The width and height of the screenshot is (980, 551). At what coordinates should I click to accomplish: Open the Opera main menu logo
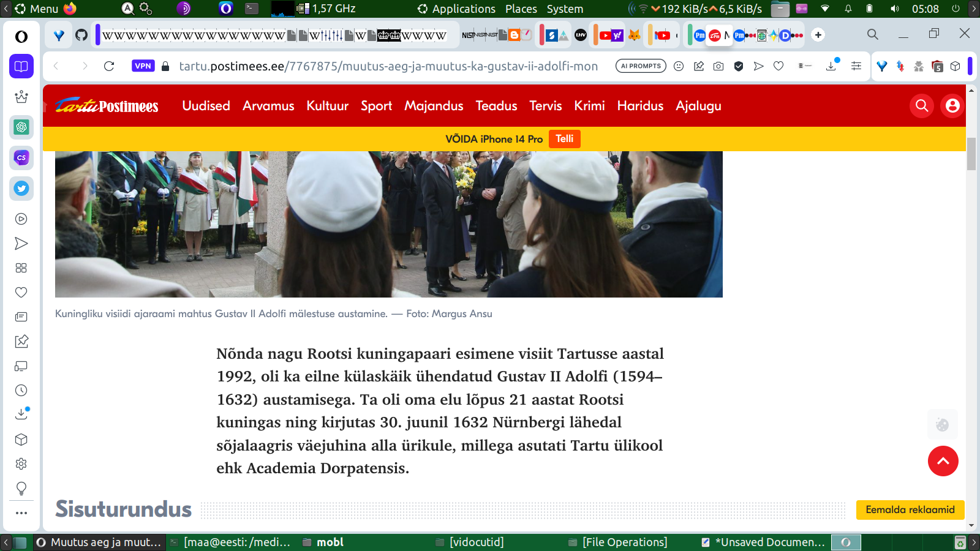coord(21,37)
